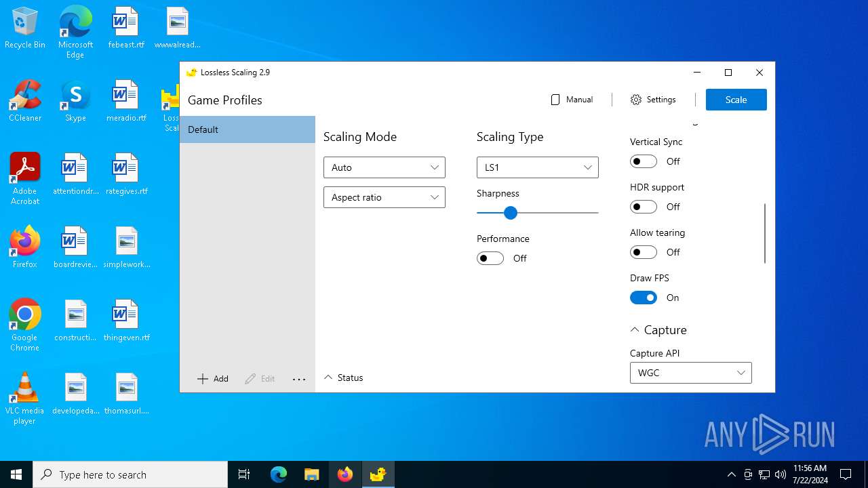Open thingeven.rtf document
Screen dimensions: 868x488
pos(126,321)
